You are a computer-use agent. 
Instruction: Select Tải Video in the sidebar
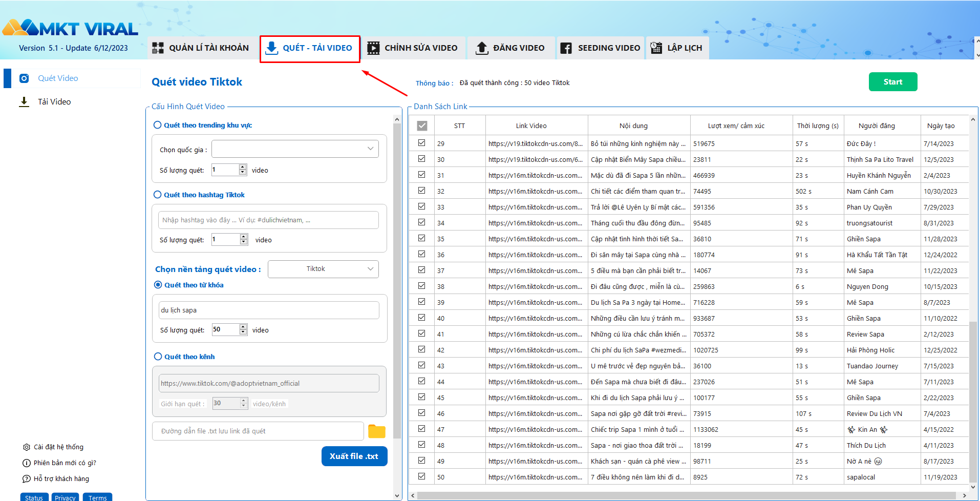pyautogui.click(x=54, y=102)
